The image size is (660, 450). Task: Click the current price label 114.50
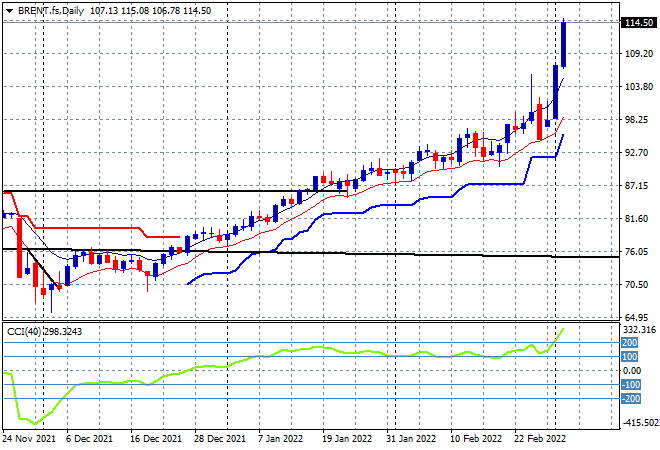click(639, 22)
